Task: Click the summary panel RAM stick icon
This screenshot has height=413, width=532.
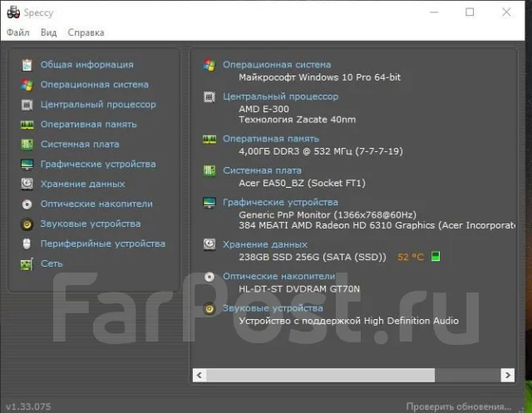Action: point(209,139)
